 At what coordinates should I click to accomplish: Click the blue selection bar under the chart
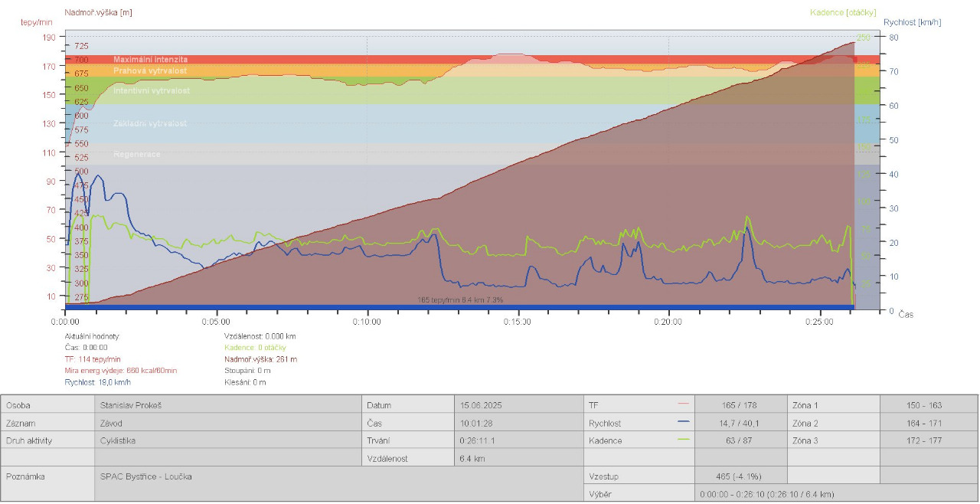coord(459,307)
